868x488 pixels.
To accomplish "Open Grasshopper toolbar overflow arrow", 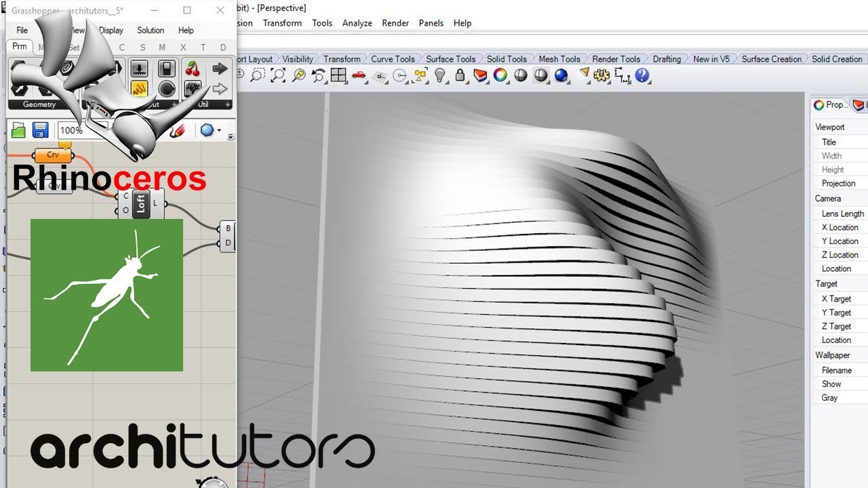I will coord(231,136).
